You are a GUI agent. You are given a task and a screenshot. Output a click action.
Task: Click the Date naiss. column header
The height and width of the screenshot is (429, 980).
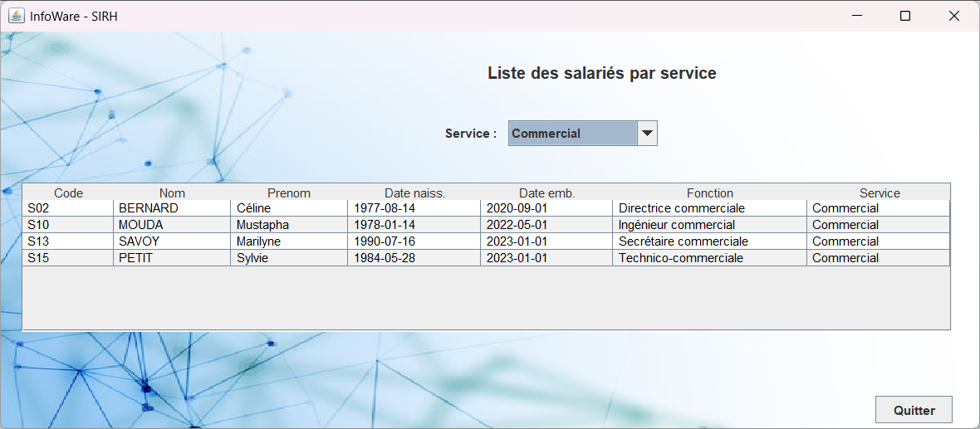pyautogui.click(x=414, y=193)
